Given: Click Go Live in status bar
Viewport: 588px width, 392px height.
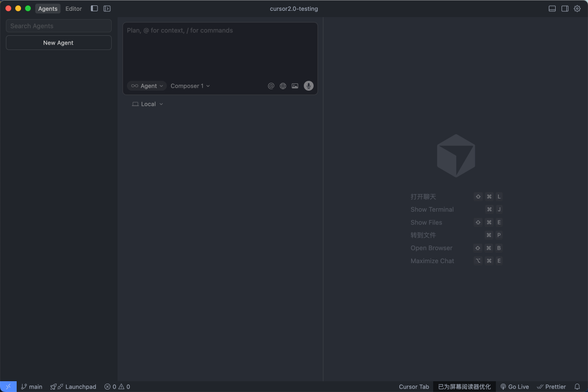Looking at the screenshot, I should coord(514,387).
